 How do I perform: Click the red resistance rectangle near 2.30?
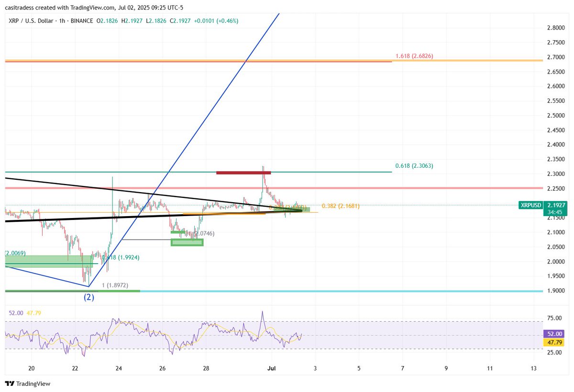coord(243,172)
